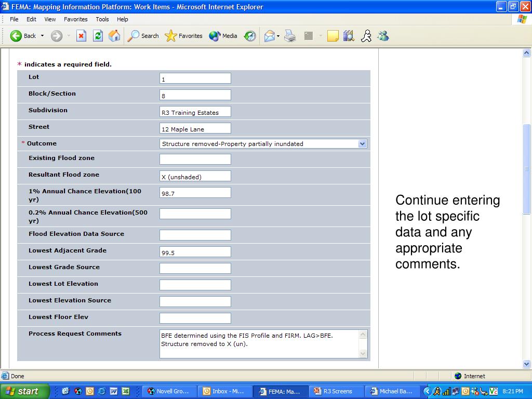Viewport: 532px width, 399px height.
Task: Click into the Lot input field
Action: [195, 78]
